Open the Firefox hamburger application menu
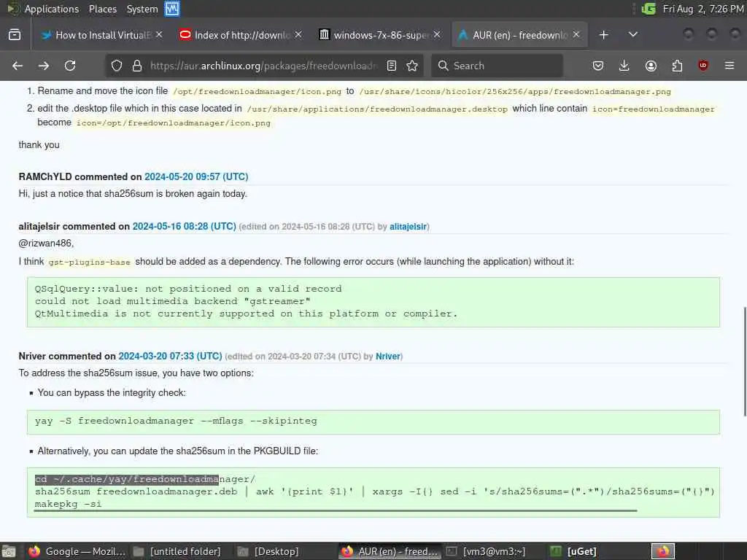The height and width of the screenshot is (560, 747). click(x=729, y=66)
